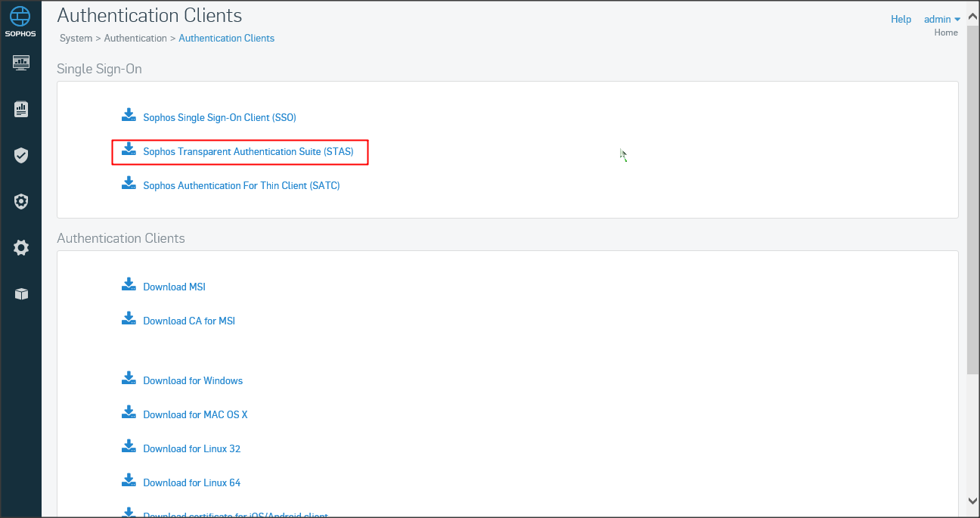980x518 pixels.
Task: Expand the admin user dropdown
Action: click(x=941, y=19)
